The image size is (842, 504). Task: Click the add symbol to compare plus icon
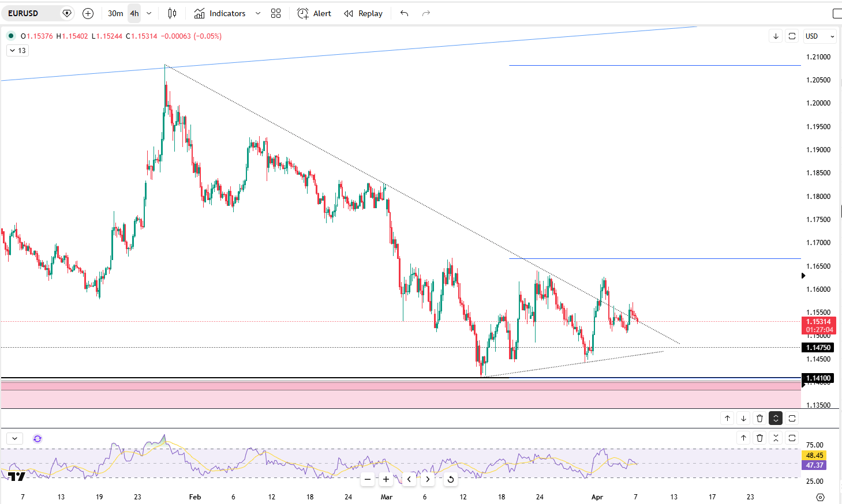tap(88, 13)
